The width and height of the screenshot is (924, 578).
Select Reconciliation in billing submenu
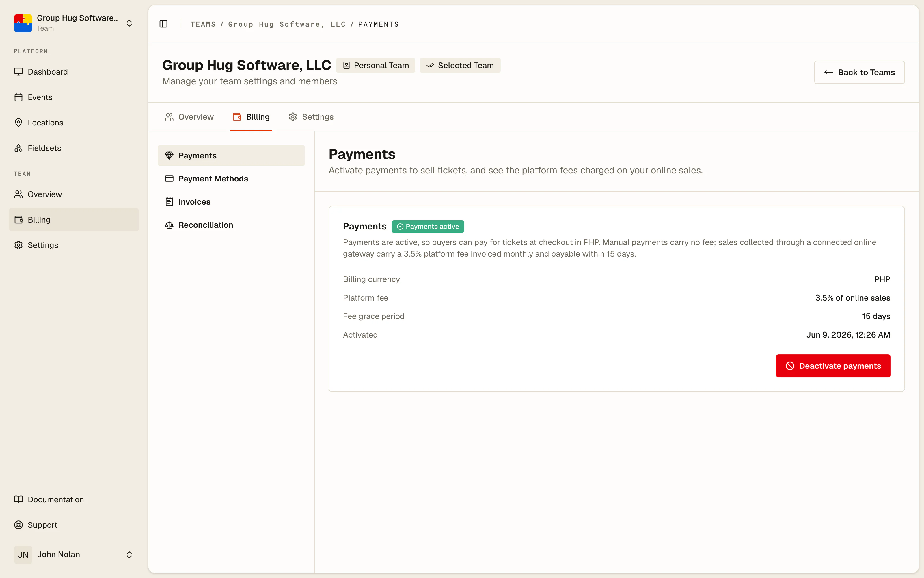click(231, 225)
